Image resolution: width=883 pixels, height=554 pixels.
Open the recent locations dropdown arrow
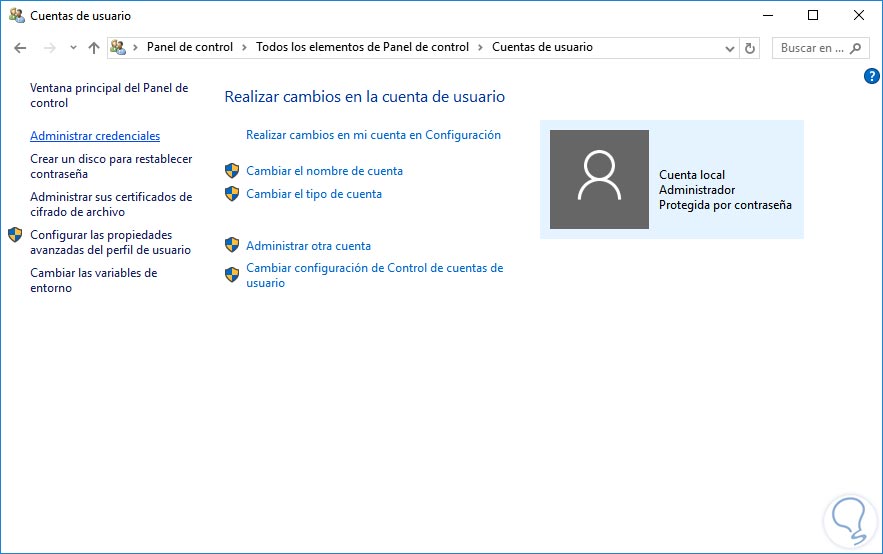coord(73,48)
